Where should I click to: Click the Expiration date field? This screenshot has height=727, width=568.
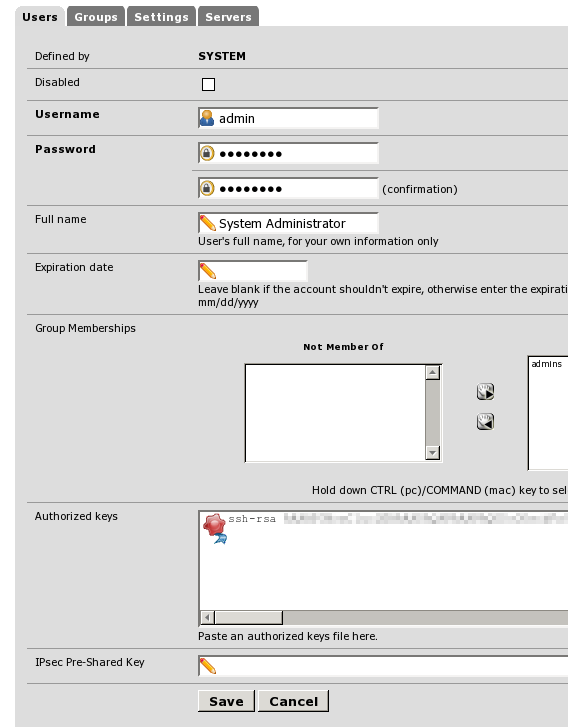coord(253,271)
